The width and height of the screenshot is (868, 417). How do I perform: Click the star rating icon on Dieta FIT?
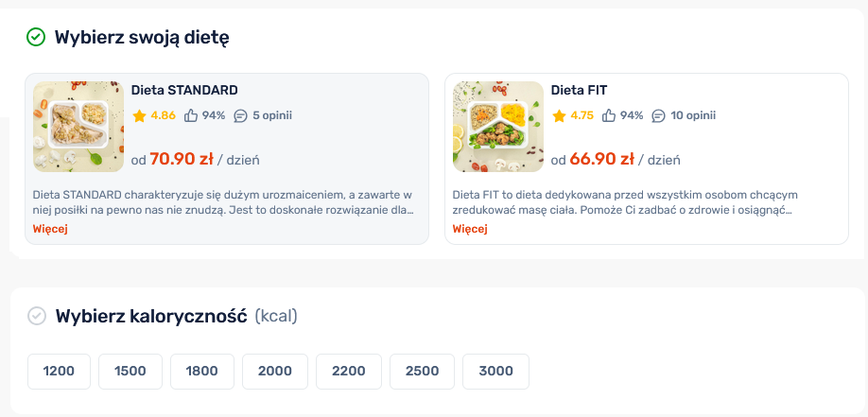[x=559, y=116]
